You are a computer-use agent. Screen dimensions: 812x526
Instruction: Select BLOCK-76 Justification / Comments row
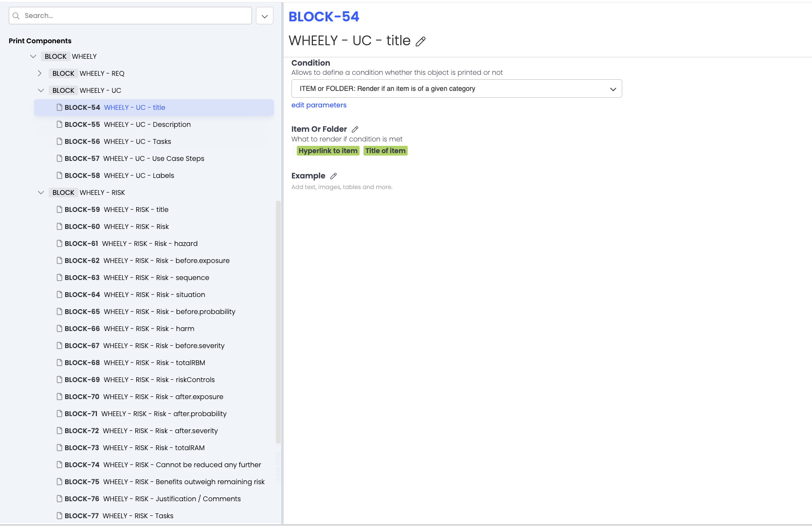[x=154, y=499]
